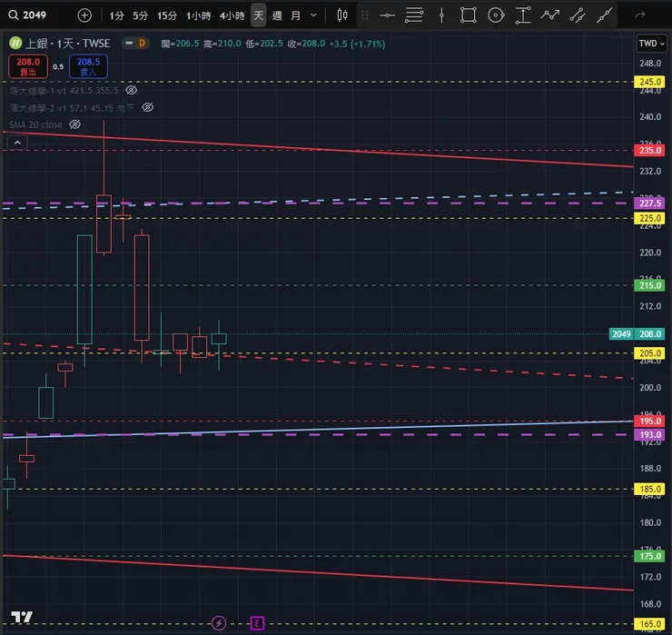Select the parallel channel tool
The height and width of the screenshot is (635, 672).
(578, 15)
